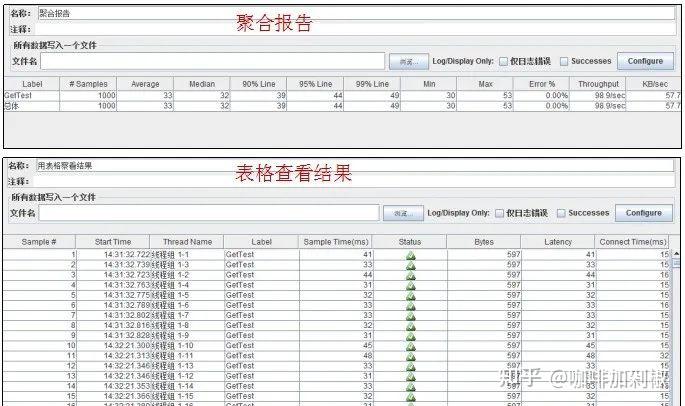Click the status icon for sample 5
The image size is (685, 406).
(411, 295)
